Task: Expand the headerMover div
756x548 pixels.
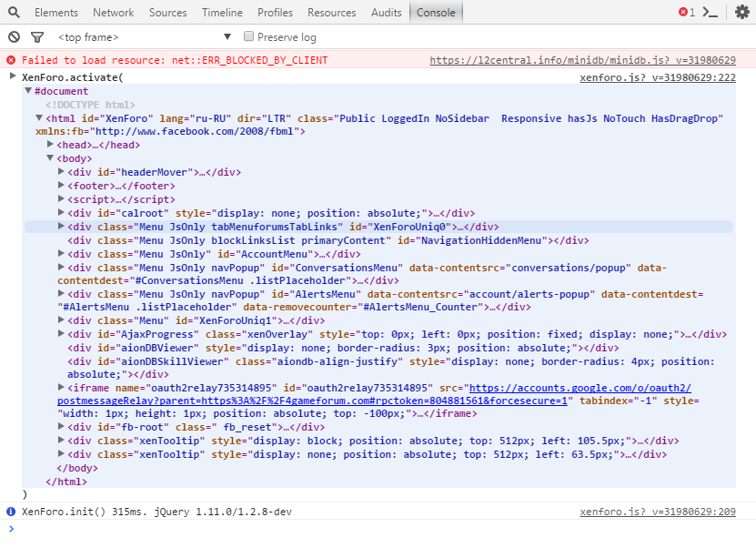Action: click(61, 171)
